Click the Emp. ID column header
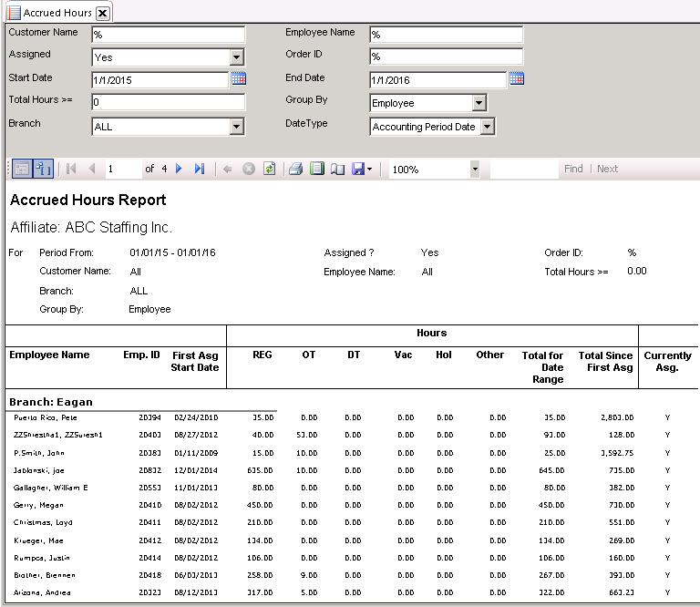The image size is (700, 607). pos(141,355)
